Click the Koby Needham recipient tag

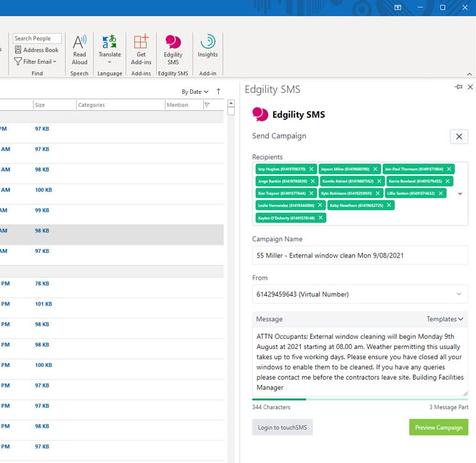tap(361, 206)
